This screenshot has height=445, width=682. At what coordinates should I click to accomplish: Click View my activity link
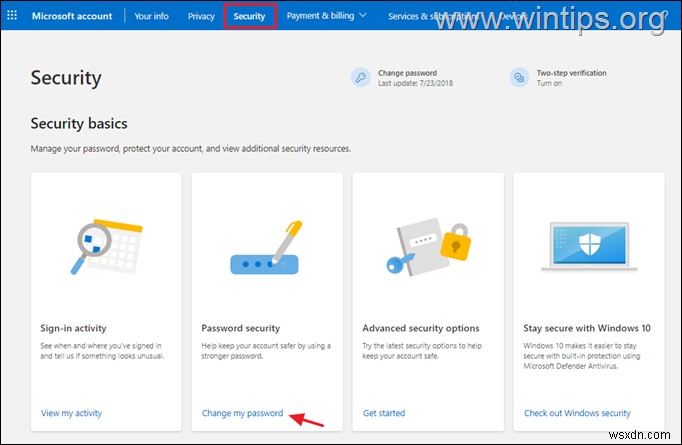click(71, 413)
